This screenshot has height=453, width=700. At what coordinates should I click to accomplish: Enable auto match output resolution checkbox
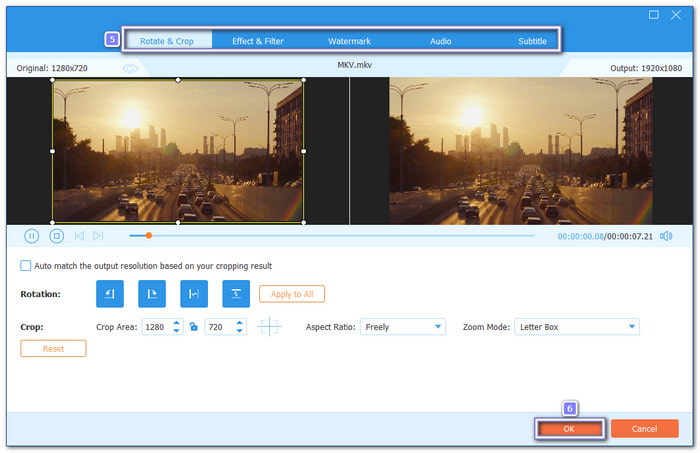tap(26, 266)
